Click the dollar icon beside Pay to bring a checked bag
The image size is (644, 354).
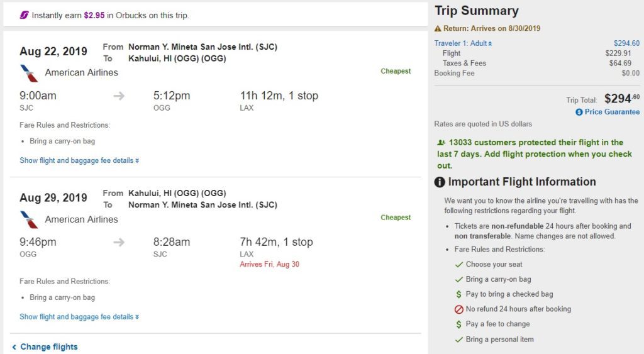(459, 294)
